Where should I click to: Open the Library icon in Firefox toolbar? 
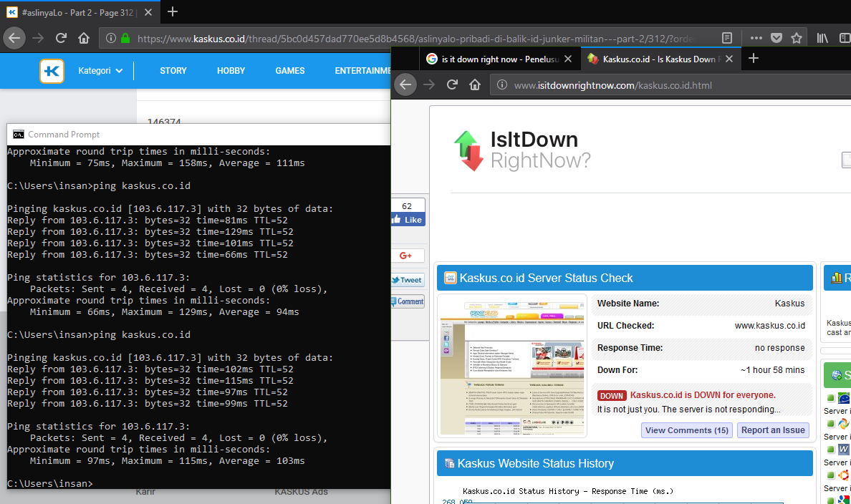pyautogui.click(x=823, y=38)
